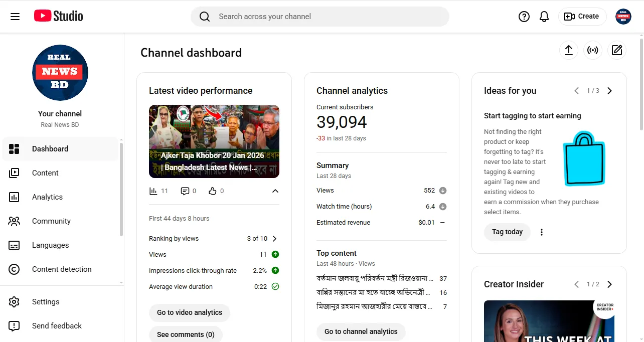Click the sidebar scrollbar

point(121,190)
